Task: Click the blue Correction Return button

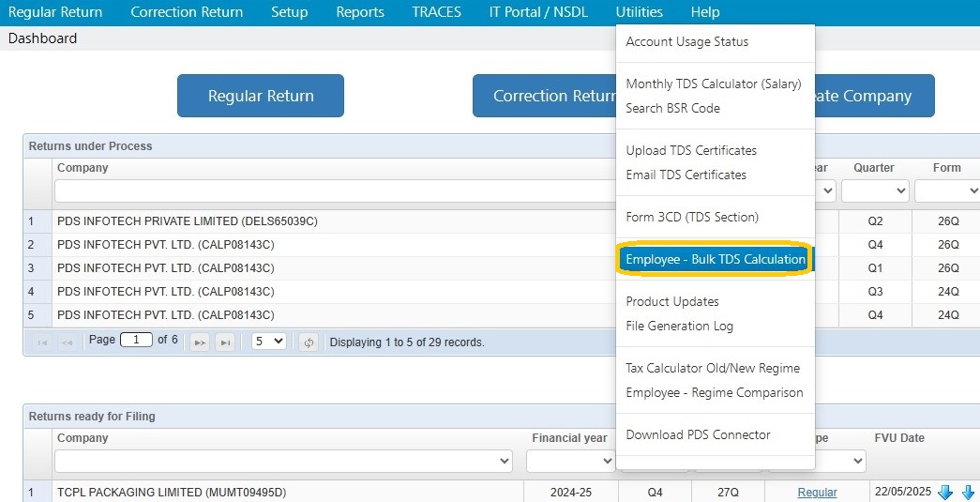Action: coord(544,96)
